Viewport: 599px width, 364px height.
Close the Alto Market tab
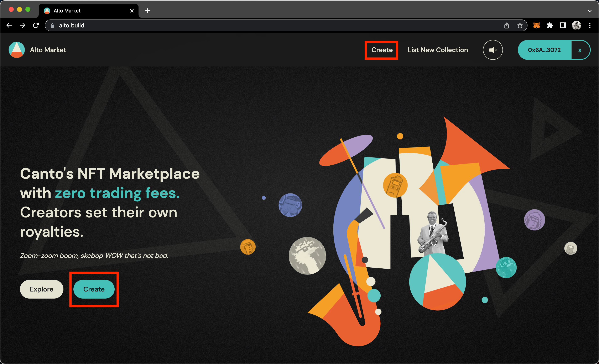point(132,11)
